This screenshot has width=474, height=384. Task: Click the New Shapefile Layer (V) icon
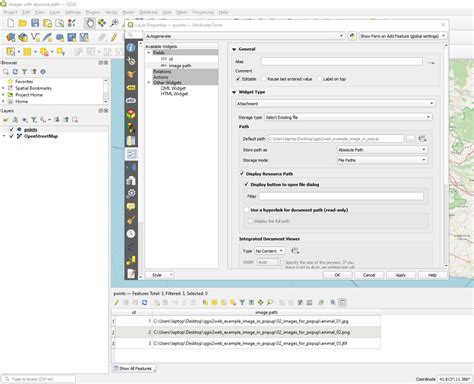[35, 37]
